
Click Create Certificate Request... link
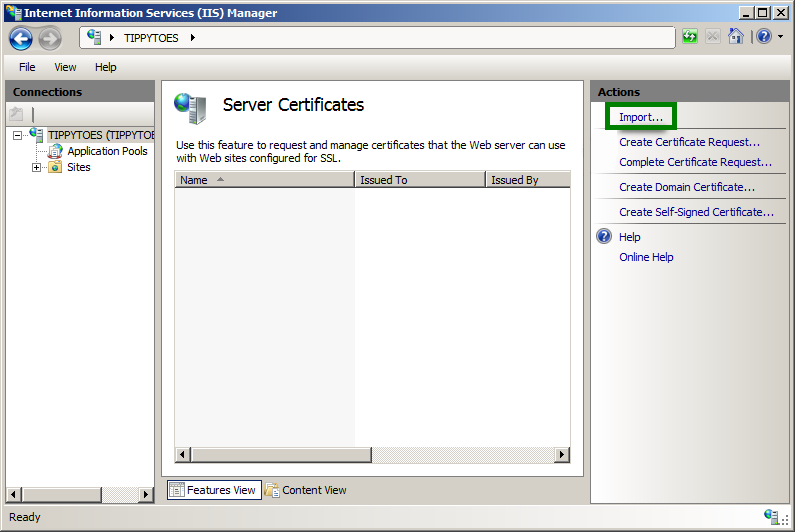[690, 142]
